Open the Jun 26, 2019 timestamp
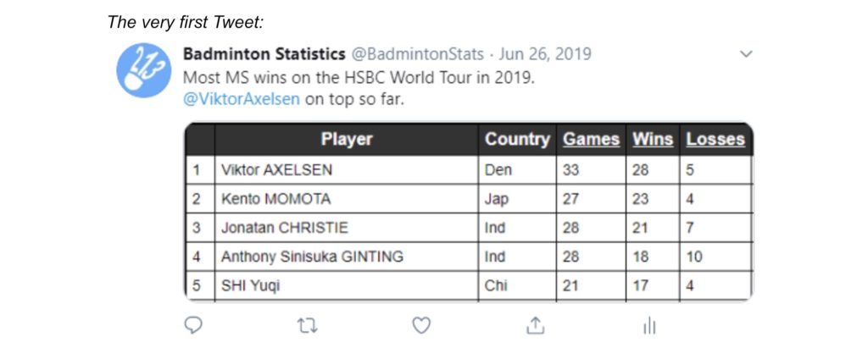The image size is (868, 348). pos(545,54)
